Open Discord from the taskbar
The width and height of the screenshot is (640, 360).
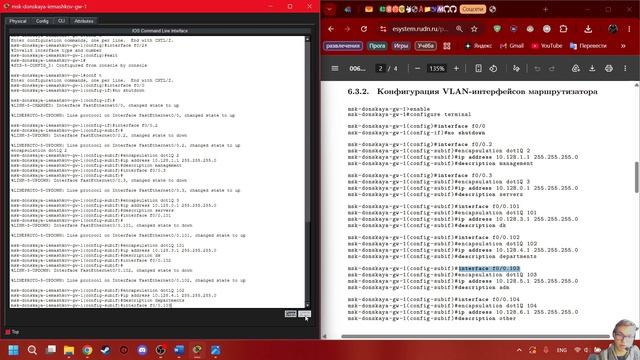click(142, 350)
